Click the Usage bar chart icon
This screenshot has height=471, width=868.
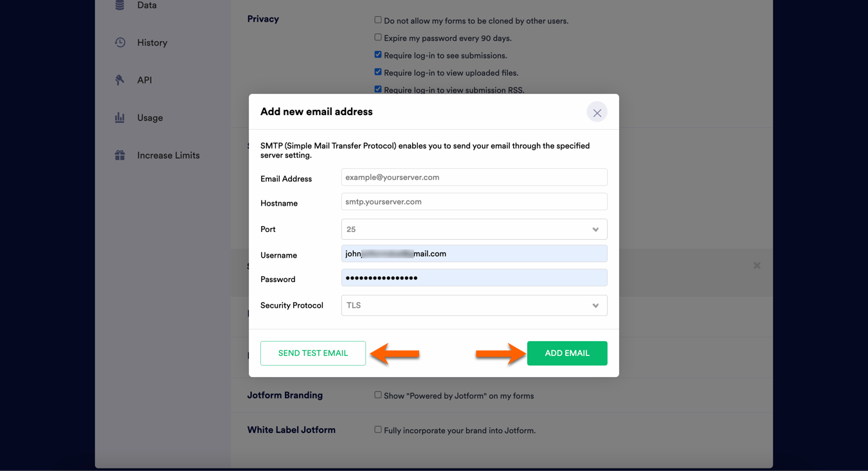(120, 118)
